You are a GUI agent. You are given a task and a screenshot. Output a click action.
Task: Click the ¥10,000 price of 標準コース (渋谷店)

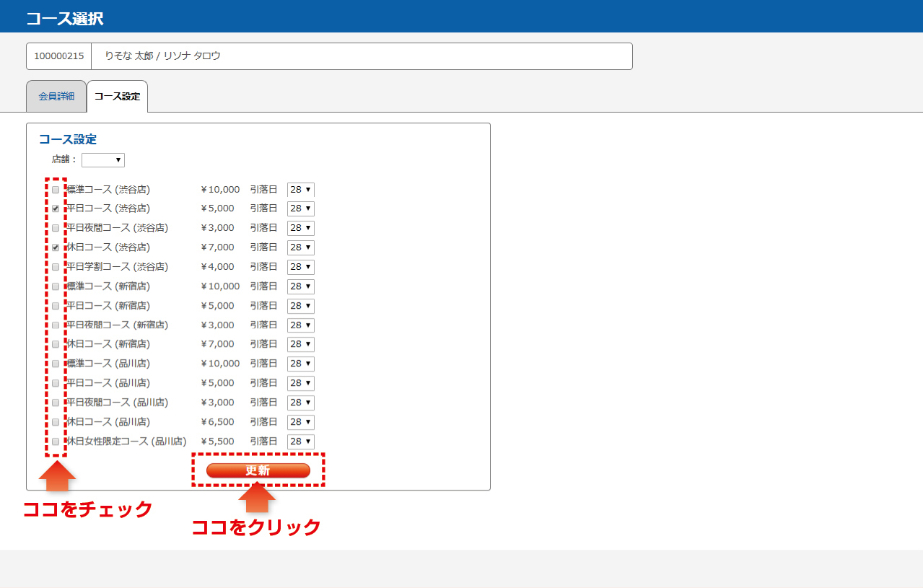[x=220, y=190]
